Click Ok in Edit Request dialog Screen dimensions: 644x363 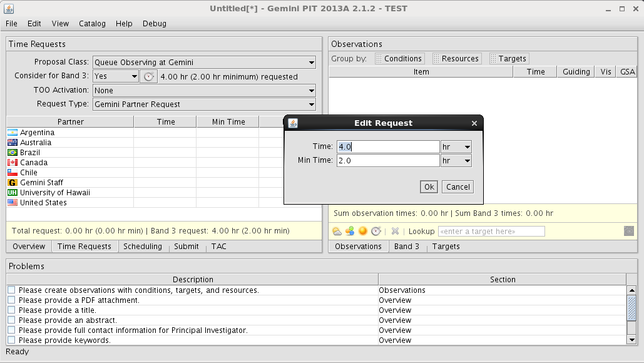point(429,187)
